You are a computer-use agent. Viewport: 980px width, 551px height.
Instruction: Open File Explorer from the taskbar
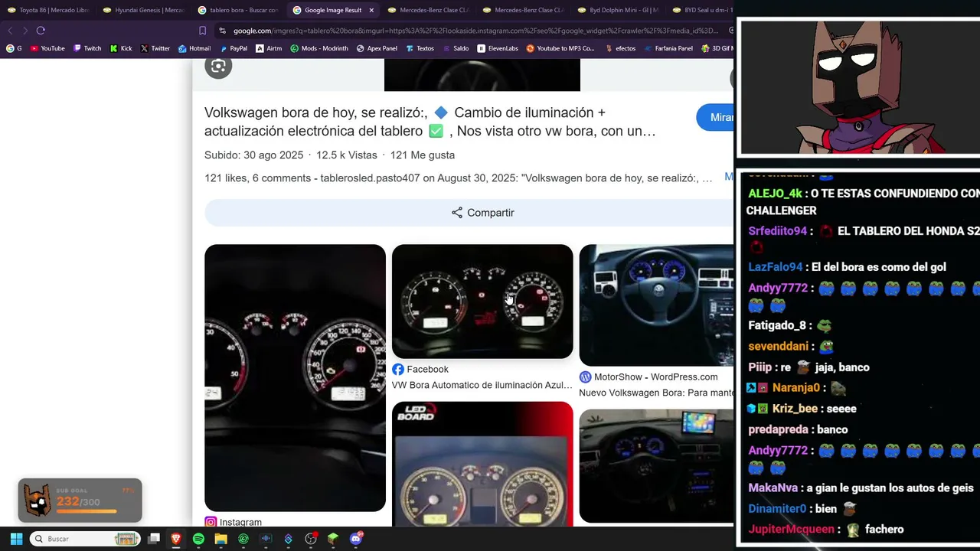tap(220, 539)
